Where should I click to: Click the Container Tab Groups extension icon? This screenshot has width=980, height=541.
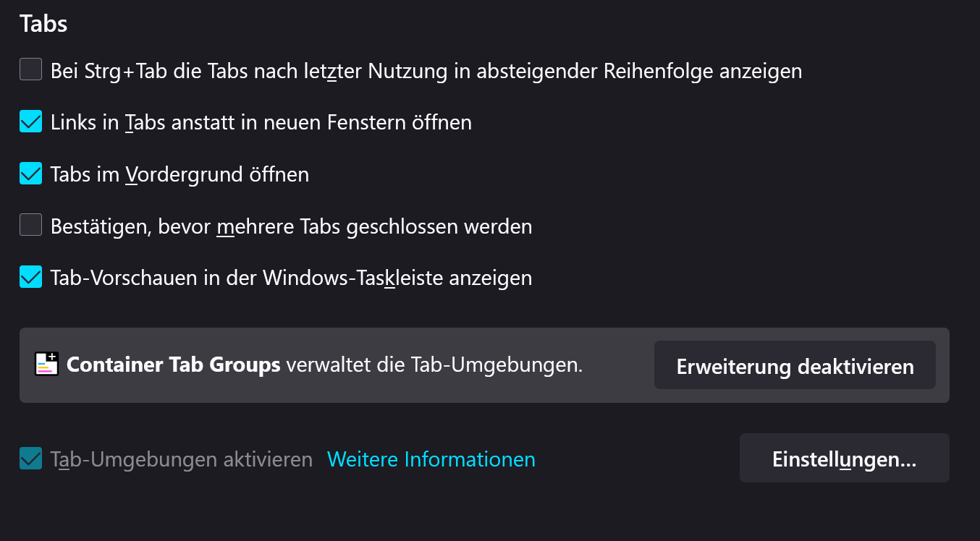pyautogui.click(x=46, y=365)
